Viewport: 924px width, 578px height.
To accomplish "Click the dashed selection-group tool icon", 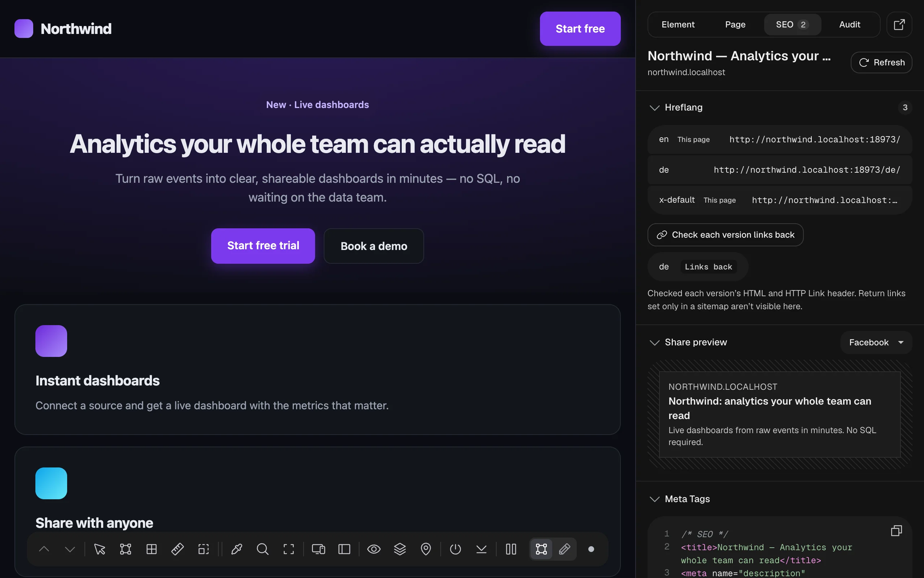I will tap(204, 549).
